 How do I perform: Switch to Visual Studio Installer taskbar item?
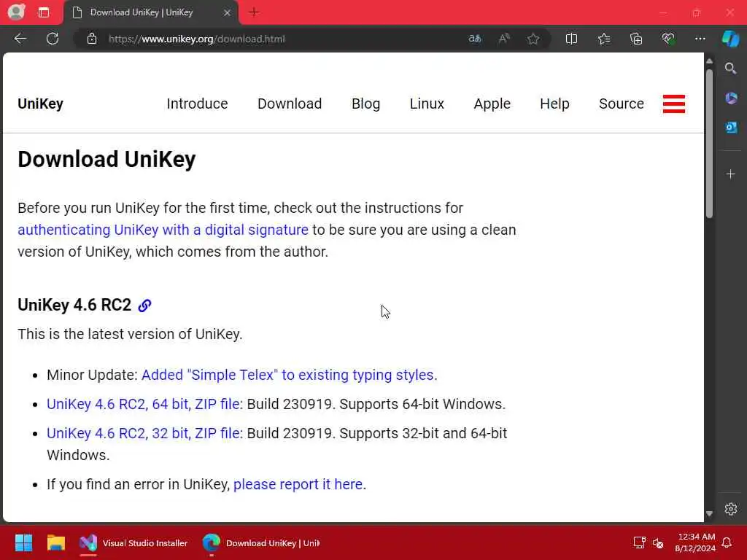134,543
